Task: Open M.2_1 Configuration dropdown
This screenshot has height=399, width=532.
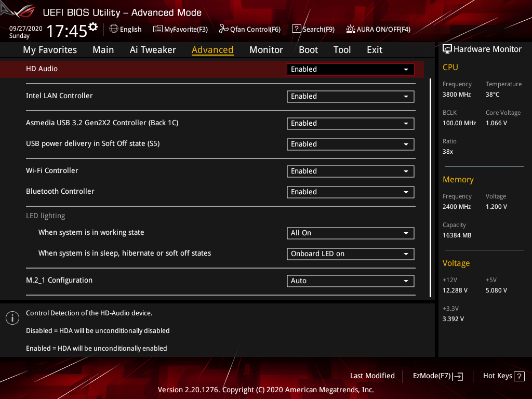Action: (x=351, y=281)
